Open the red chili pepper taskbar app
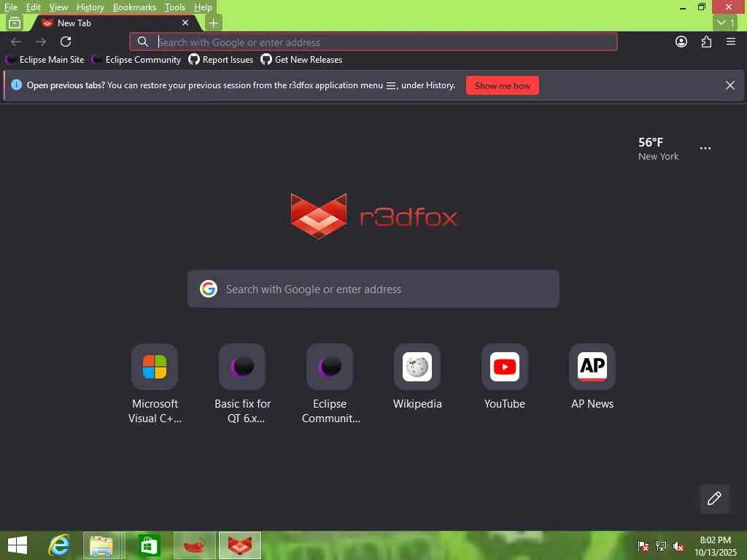 (x=194, y=545)
